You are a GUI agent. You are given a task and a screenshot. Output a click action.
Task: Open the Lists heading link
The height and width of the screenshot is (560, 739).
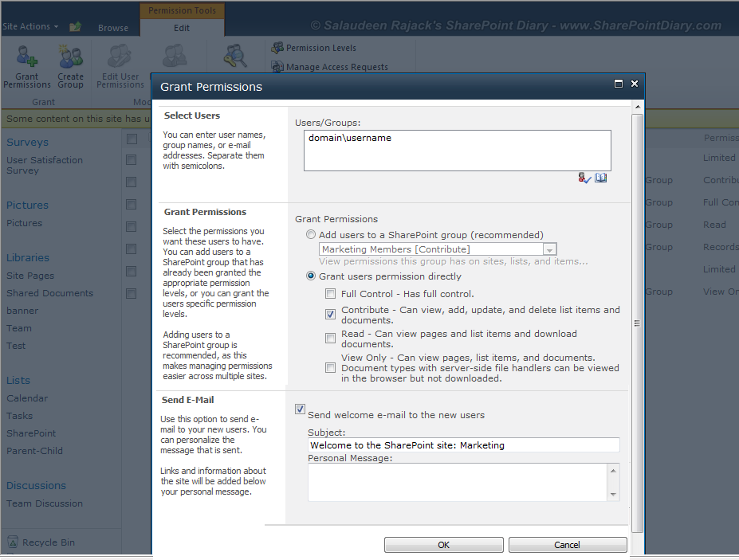(x=18, y=381)
